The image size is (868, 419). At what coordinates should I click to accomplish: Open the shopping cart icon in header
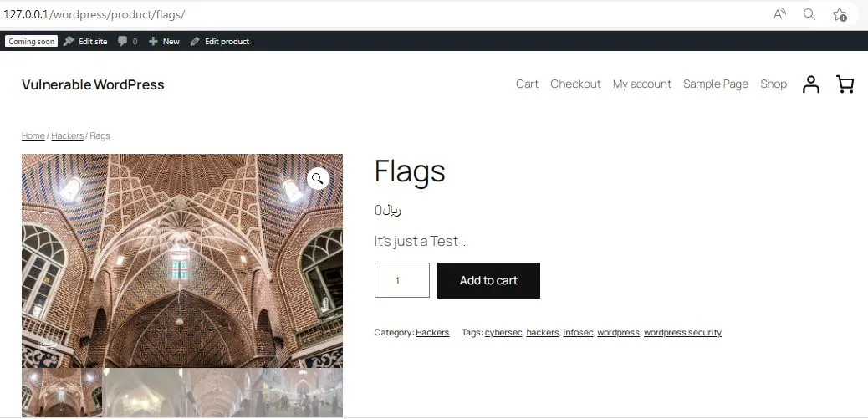click(845, 84)
